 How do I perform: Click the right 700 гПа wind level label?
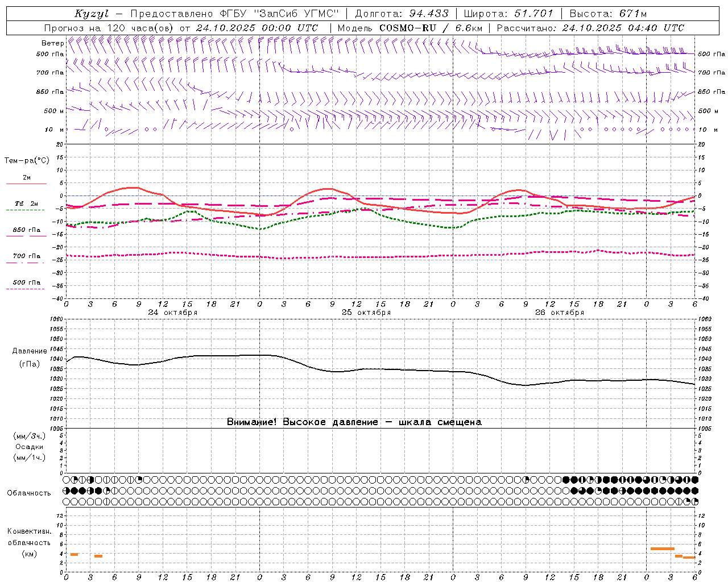(712, 73)
